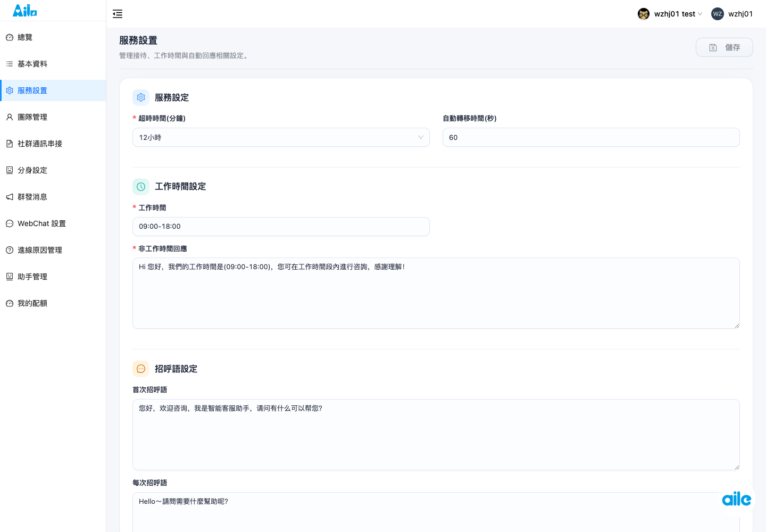Click into the 每次招呼語 text area

click(436, 512)
